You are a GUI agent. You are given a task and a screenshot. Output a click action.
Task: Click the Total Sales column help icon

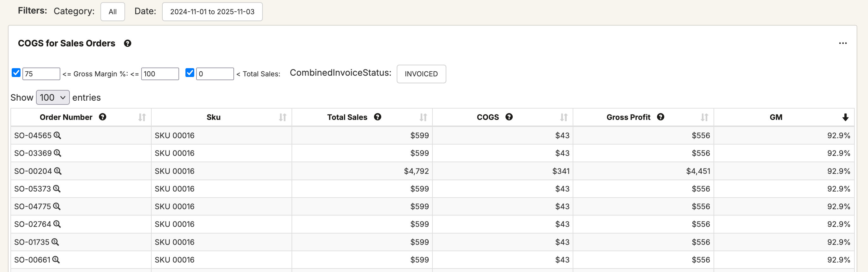[377, 117]
